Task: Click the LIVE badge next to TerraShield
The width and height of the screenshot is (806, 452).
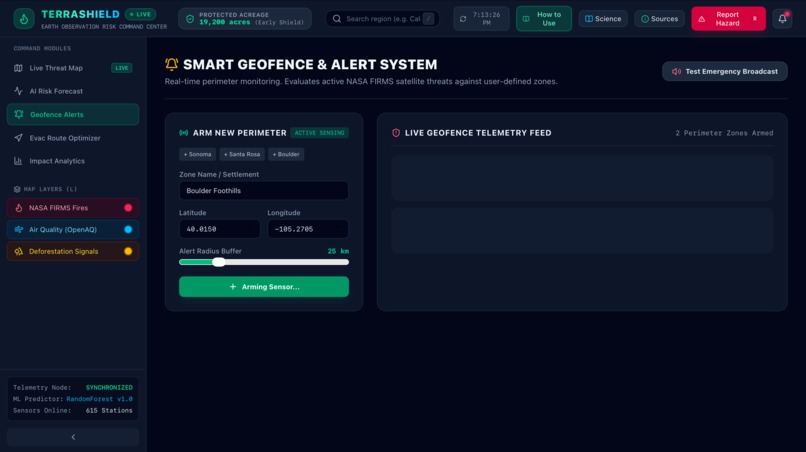Action: (x=140, y=14)
